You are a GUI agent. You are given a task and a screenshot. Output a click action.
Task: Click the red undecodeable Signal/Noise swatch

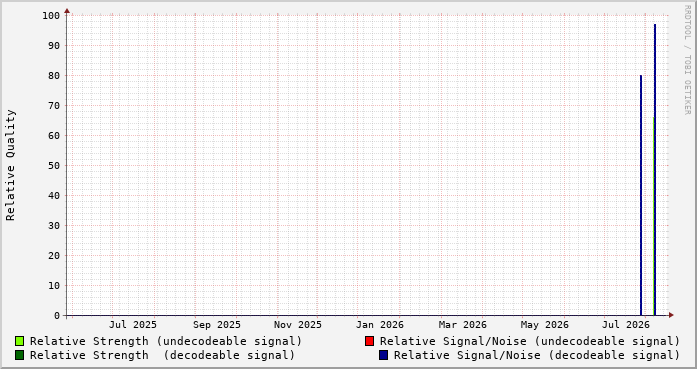tap(369, 341)
